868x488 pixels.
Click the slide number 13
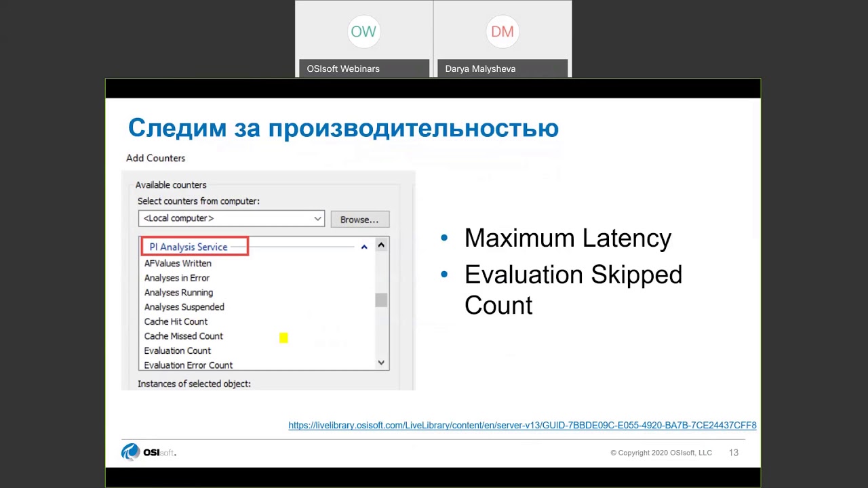(x=733, y=453)
